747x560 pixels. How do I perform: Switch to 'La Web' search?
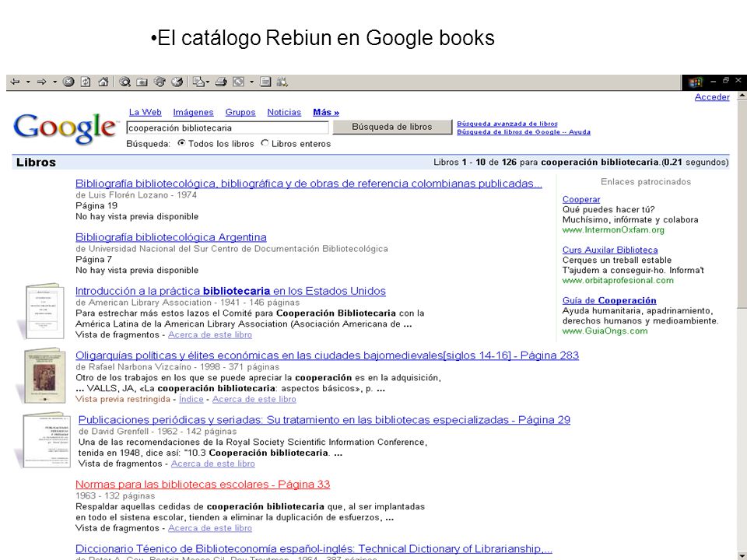[146, 112]
